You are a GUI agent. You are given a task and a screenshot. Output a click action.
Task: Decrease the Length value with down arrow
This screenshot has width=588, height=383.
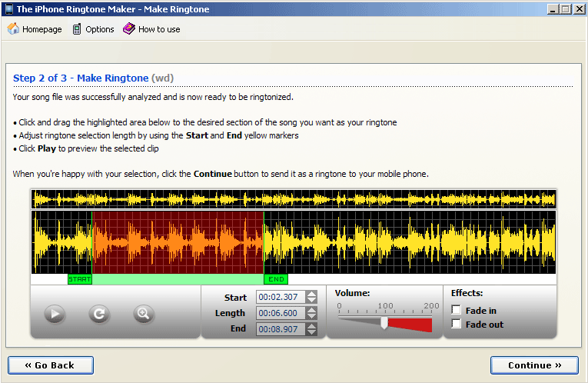(311, 316)
